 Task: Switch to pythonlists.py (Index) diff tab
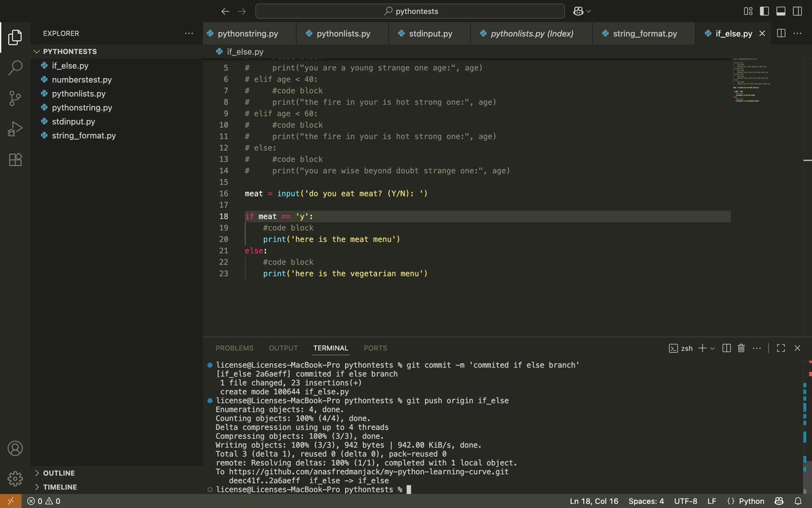(x=532, y=33)
